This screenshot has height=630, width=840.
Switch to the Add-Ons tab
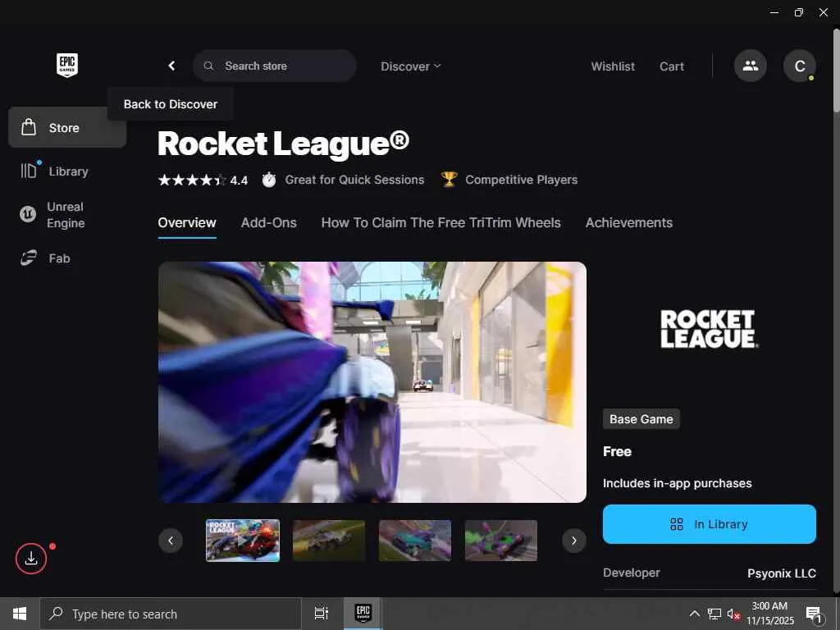pyautogui.click(x=268, y=223)
